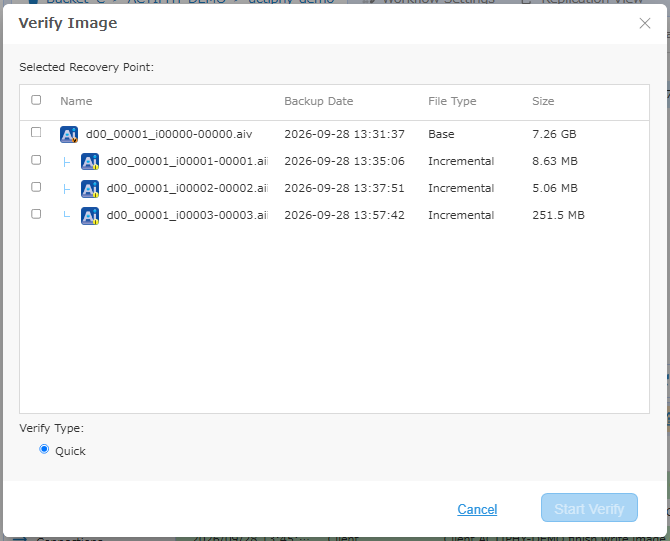
Task: Click the File Type column header
Action: pos(452,101)
